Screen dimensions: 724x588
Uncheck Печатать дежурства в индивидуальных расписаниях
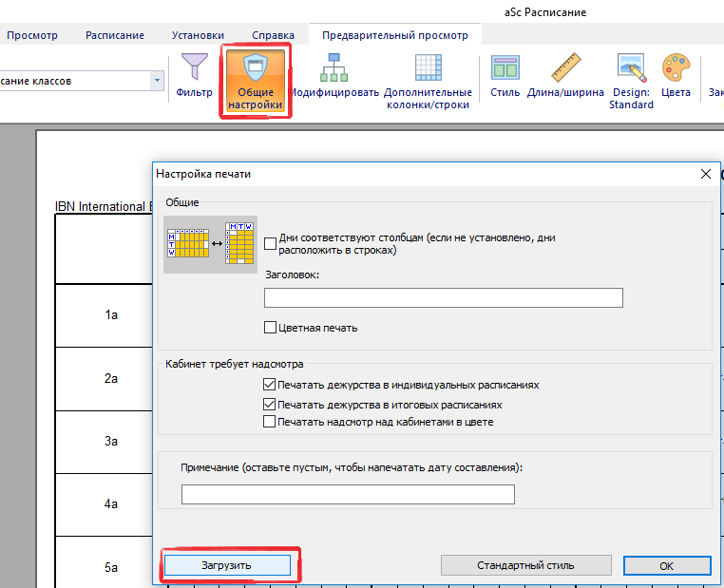point(271,385)
